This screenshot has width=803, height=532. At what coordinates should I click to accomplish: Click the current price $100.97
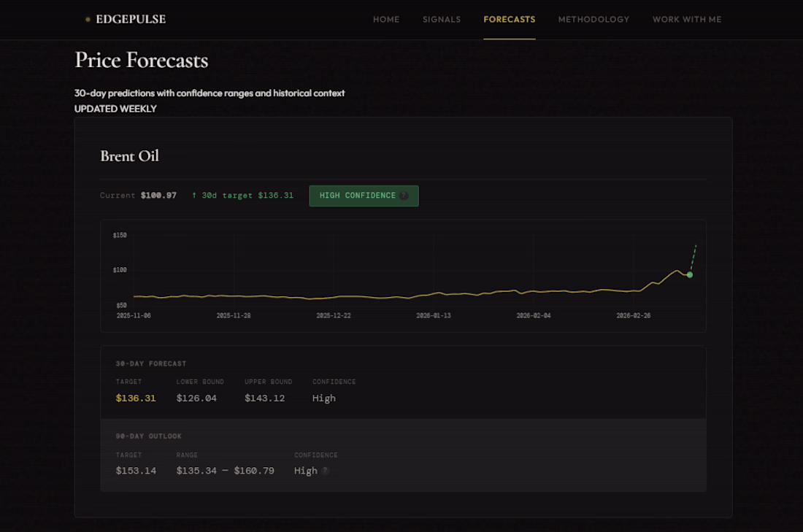[158, 196]
